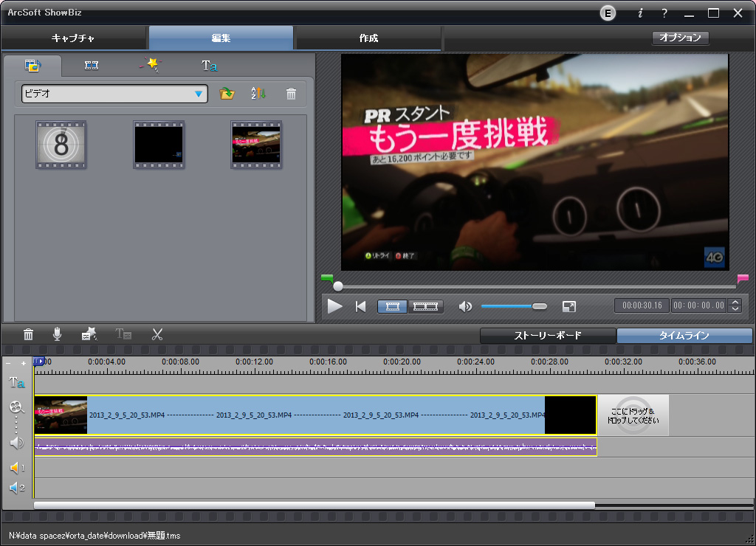Switch to the キャプチャ tab
The width and height of the screenshot is (756, 546).
point(73,38)
